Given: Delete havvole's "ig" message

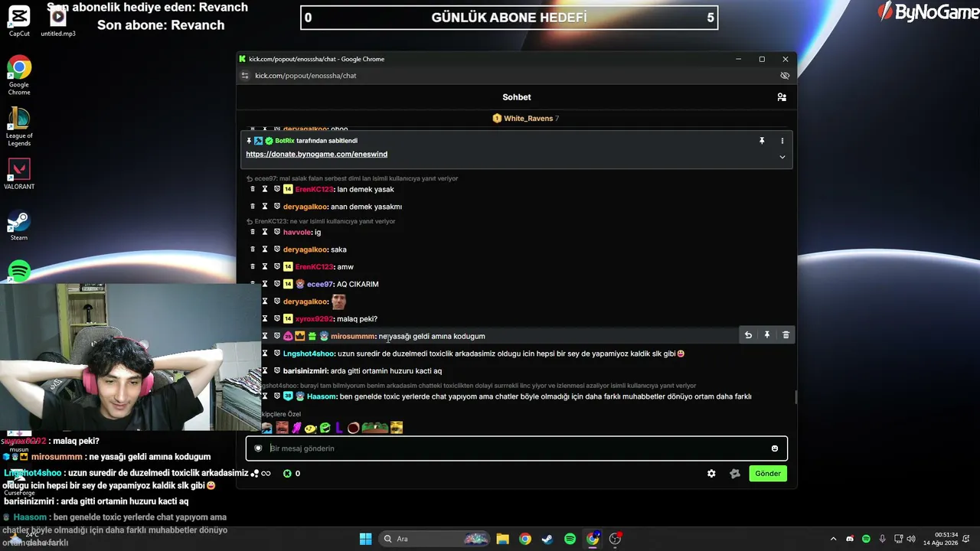Looking at the screenshot, I should click(253, 232).
